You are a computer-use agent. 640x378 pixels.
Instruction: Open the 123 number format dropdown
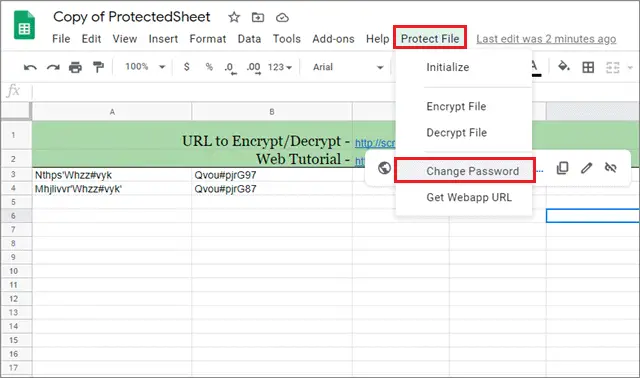[280, 67]
